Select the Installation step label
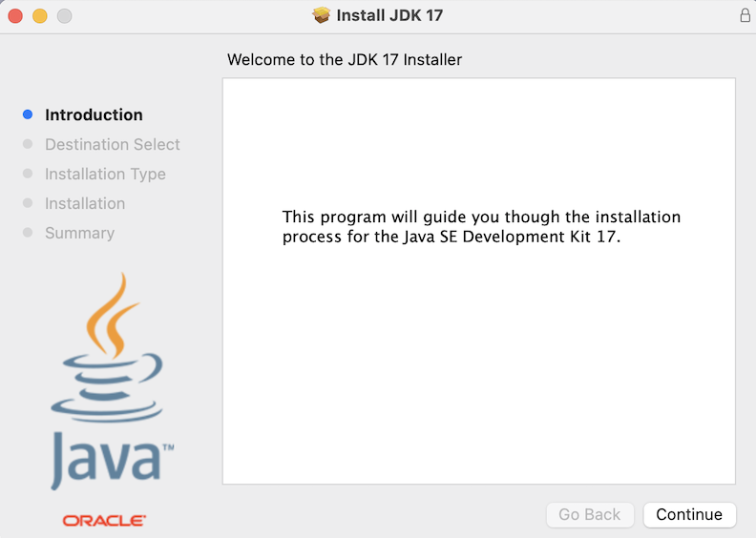Screen dimensions: 756x538 click(85, 204)
